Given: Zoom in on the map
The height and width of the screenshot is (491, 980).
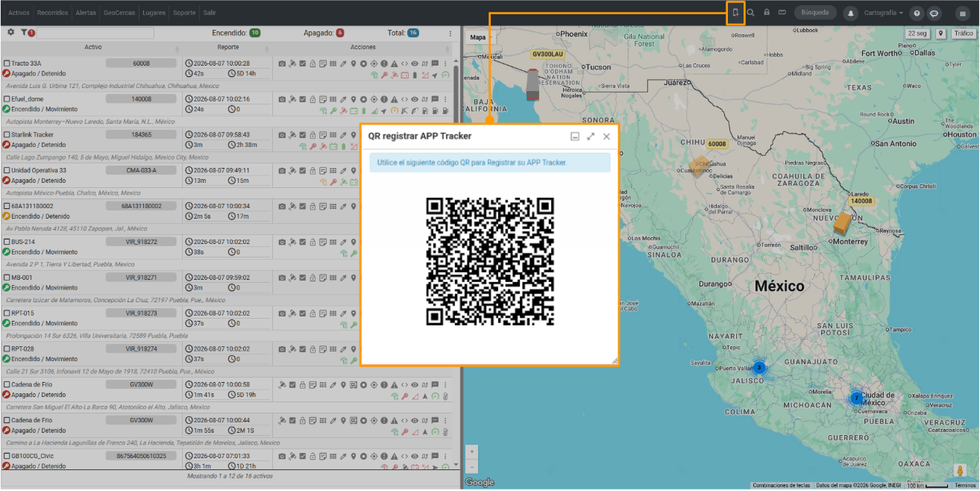Looking at the screenshot, I should (471, 452).
